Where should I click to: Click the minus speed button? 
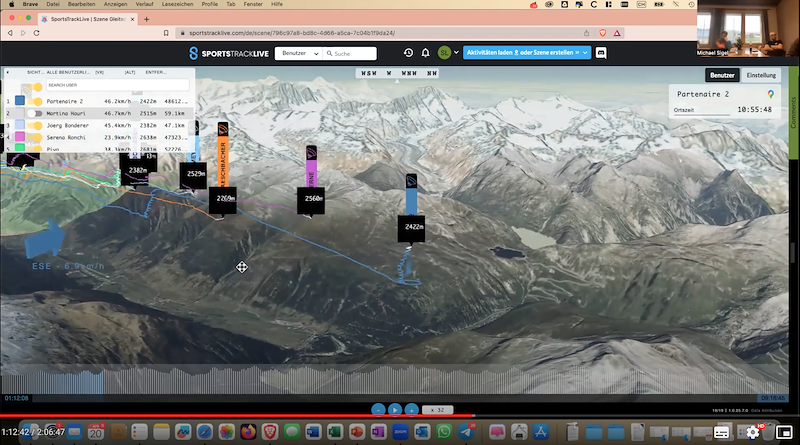[378, 410]
